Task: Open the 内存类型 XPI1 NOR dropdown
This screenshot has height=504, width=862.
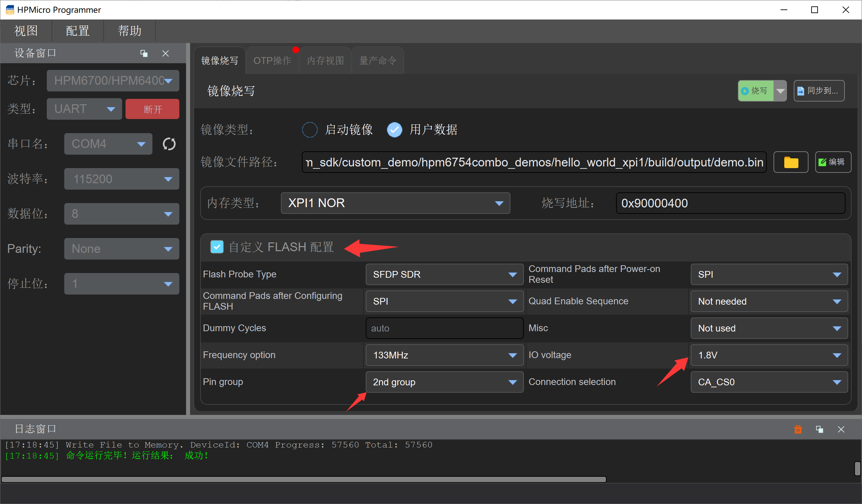Action: tap(395, 203)
